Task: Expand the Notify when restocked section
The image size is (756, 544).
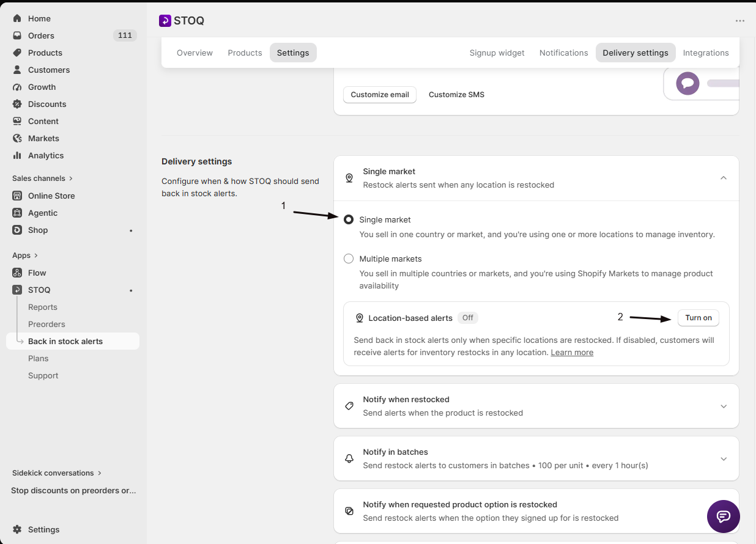Action: pos(724,406)
